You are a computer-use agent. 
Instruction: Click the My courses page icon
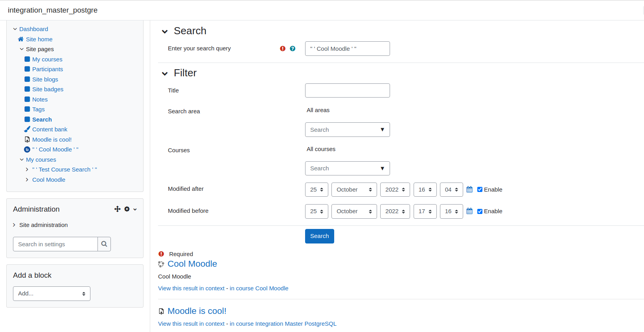pyautogui.click(x=27, y=59)
